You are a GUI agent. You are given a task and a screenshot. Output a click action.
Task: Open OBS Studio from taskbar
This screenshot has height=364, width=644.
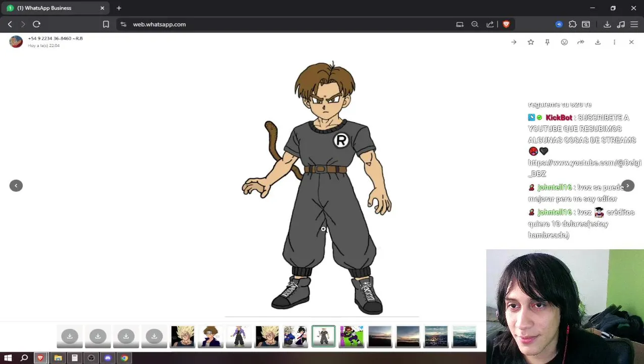[x=91, y=358]
